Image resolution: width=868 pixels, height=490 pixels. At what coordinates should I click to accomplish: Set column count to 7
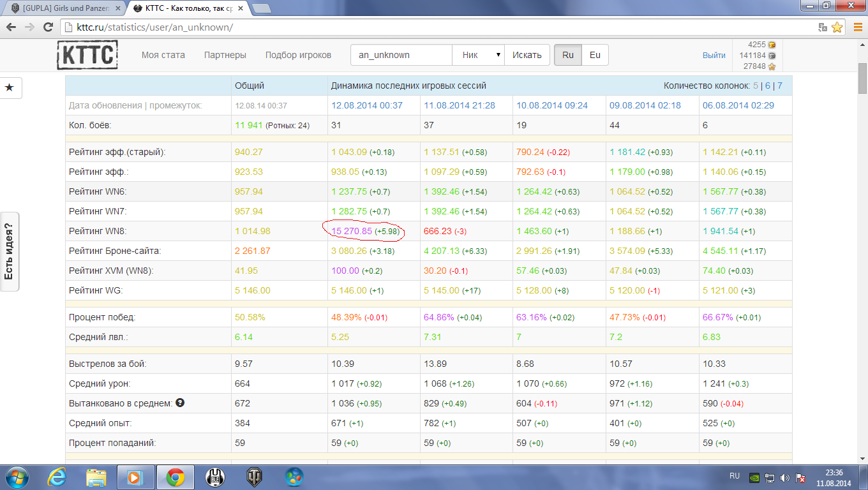click(779, 85)
